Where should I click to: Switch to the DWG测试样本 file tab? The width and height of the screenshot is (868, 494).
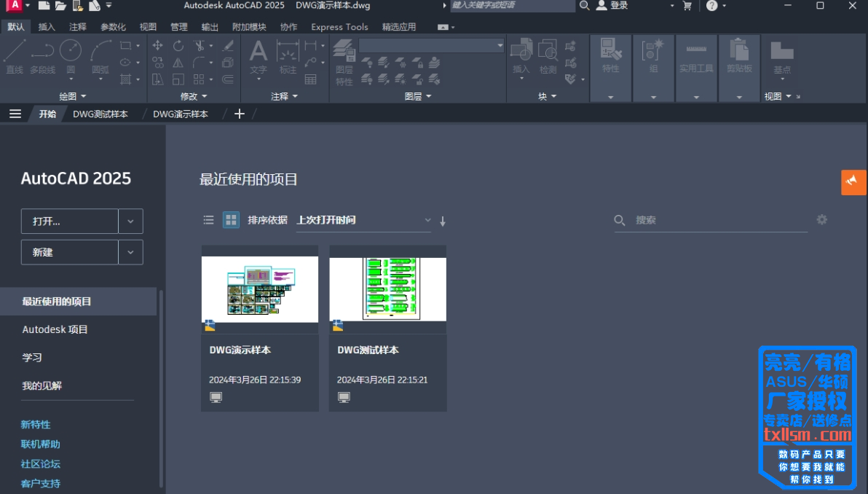(x=100, y=114)
